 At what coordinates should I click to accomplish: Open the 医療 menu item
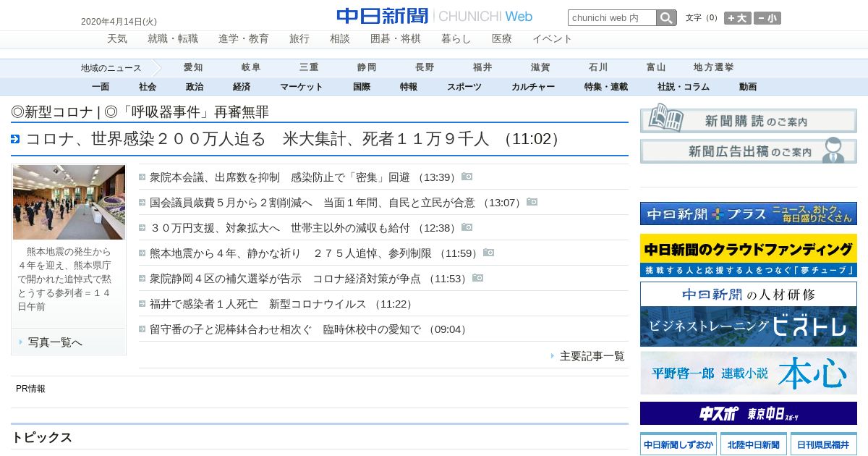coord(502,39)
